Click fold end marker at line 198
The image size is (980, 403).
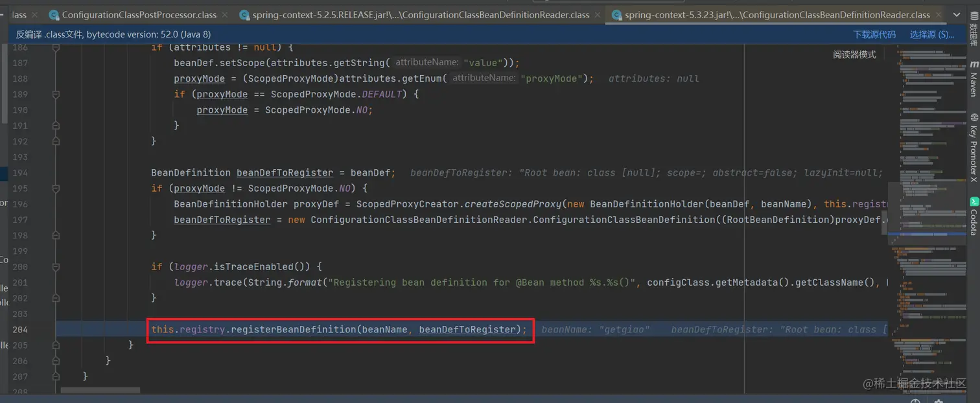56,235
